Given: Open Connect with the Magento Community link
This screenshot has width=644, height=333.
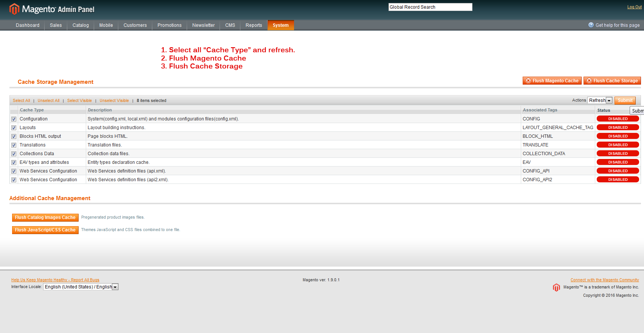Looking at the screenshot, I should (605, 280).
